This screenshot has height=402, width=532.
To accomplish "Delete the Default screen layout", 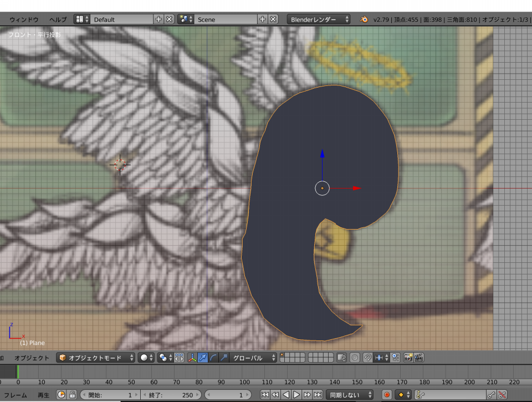I will pyautogui.click(x=170, y=19).
